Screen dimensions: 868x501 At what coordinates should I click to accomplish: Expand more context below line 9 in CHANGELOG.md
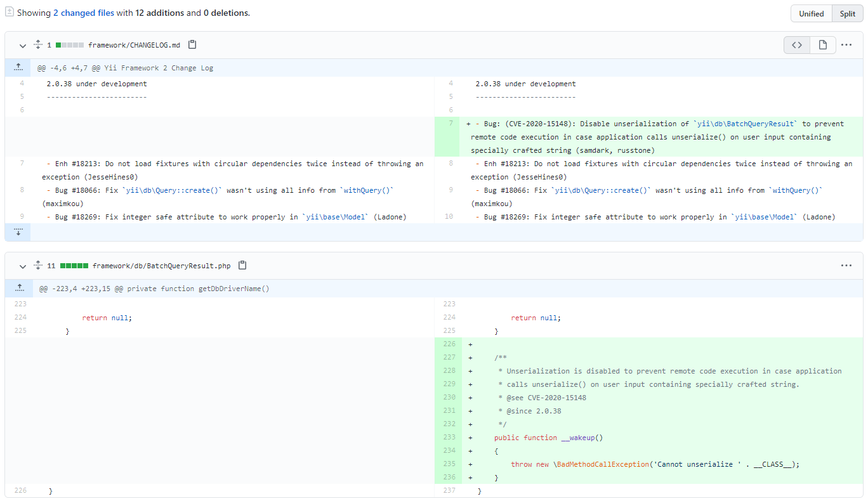coord(18,231)
